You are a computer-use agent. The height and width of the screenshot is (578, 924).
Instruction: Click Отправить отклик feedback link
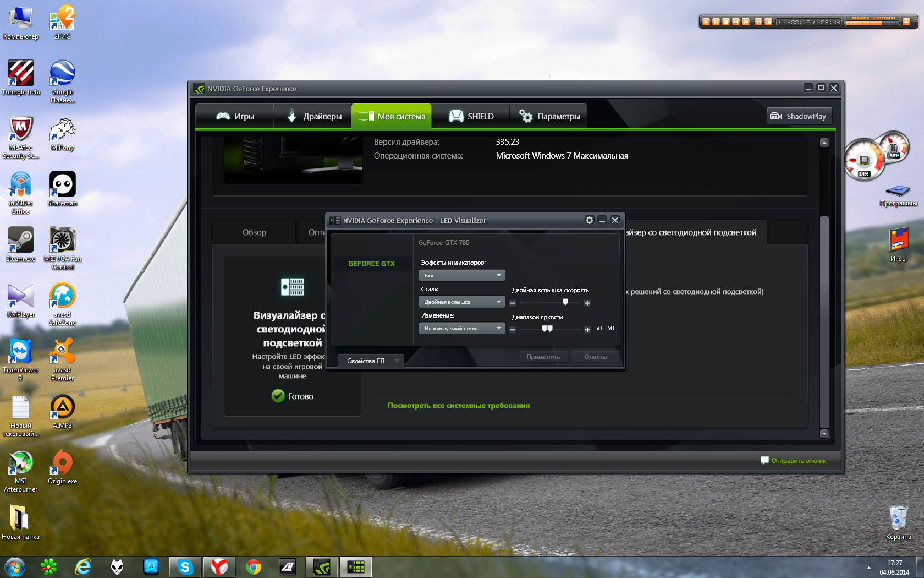click(x=793, y=461)
